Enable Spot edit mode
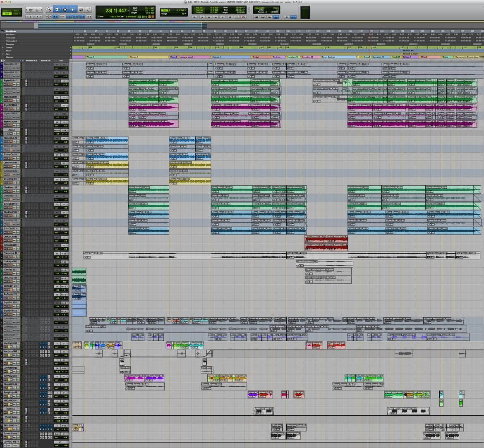 click(x=17, y=10)
